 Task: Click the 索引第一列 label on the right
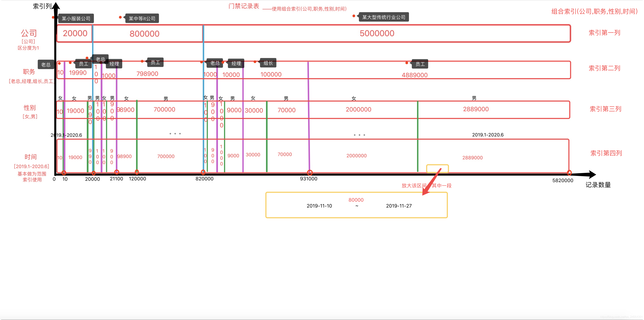(x=604, y=33)
